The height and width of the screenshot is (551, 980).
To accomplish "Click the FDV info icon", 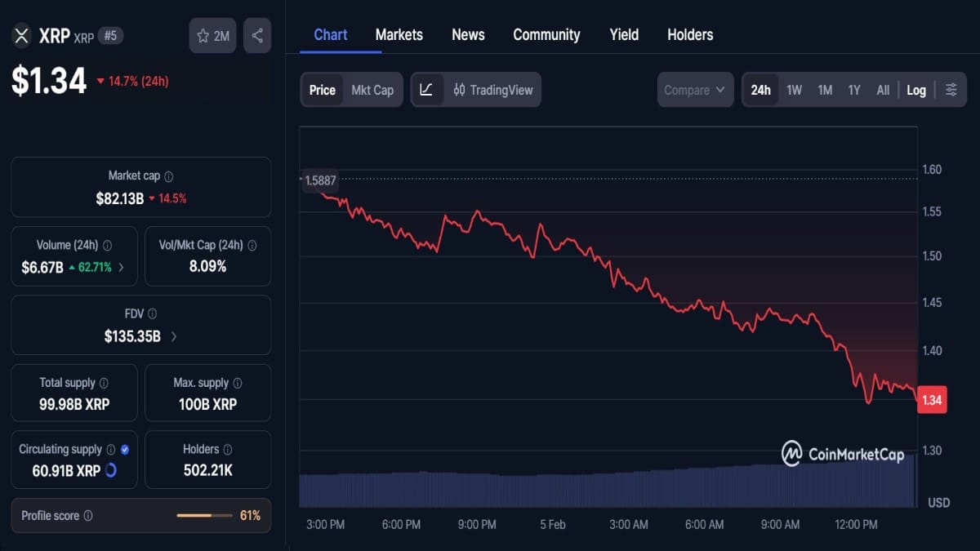I will point(152,313).
